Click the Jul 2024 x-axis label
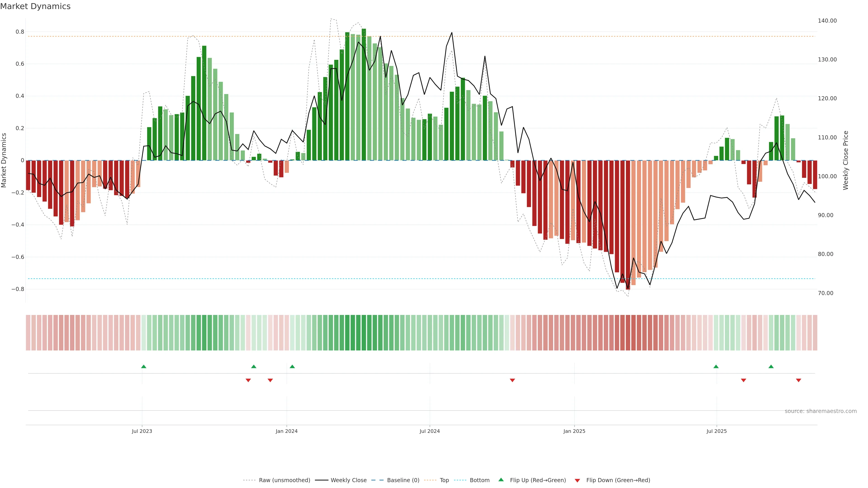Screen dimensions: 868x488 (x=430, y=431)
